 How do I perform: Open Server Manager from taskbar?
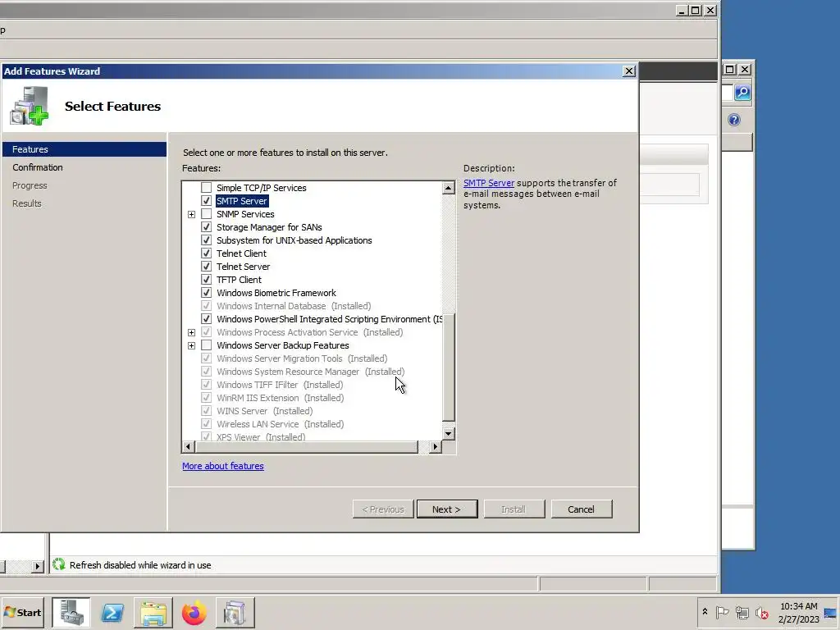tap(71, 612)
